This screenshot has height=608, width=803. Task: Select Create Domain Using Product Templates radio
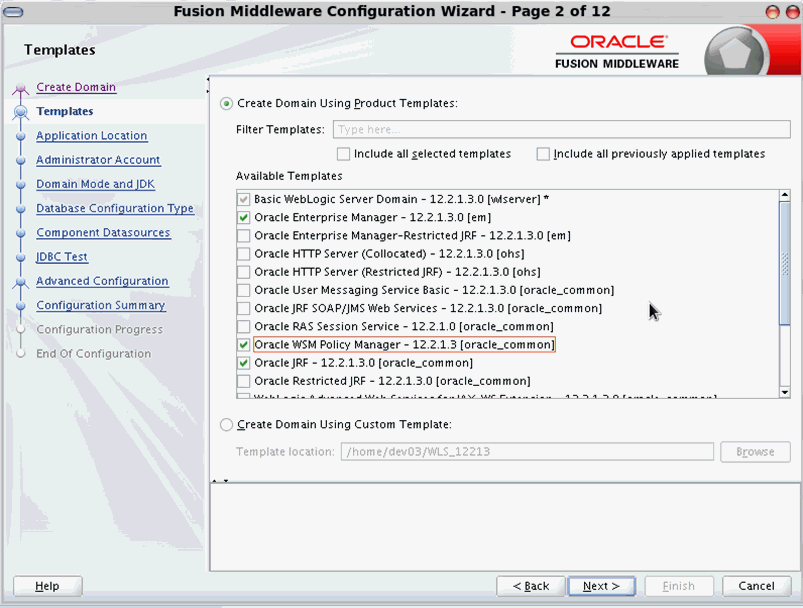click(226, 103)
